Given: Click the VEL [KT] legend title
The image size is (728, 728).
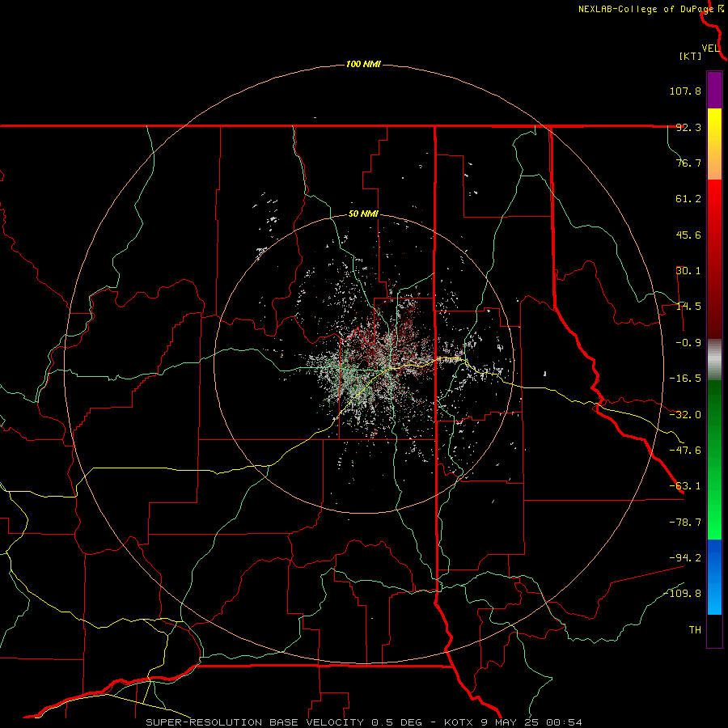Looking at the screenshot, I should tap(698, 52).
